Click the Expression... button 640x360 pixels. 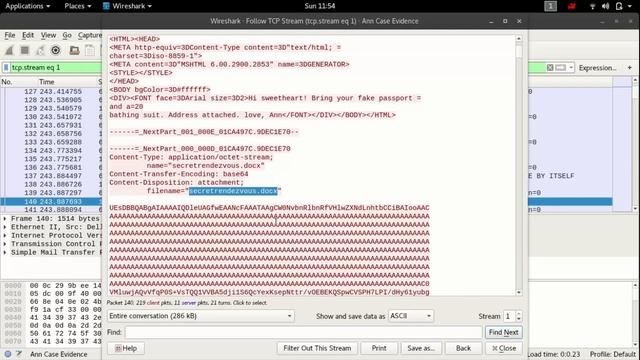598,68
